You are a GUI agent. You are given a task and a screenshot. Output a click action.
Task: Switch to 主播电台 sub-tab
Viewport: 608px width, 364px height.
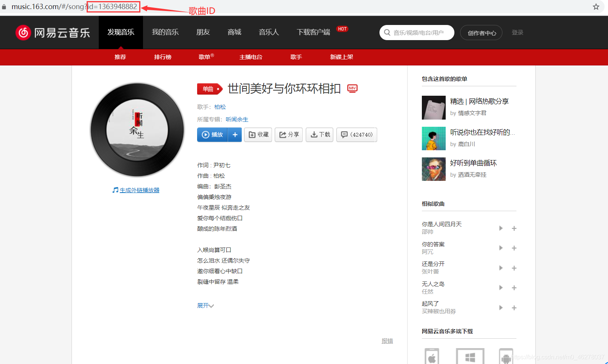coord(251,57)
